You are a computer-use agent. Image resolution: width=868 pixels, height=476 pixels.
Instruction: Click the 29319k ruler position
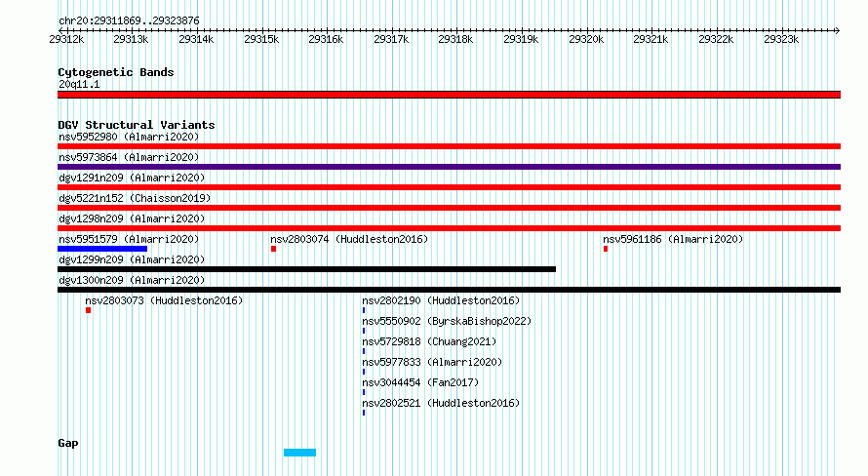521,39
